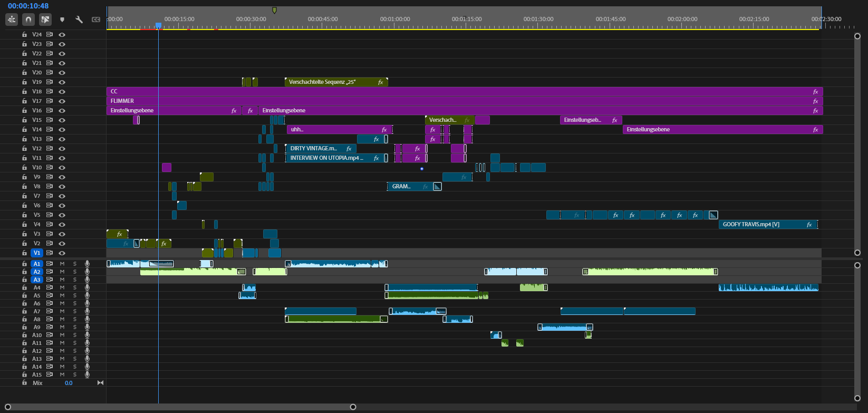Enable voice-over record on track A7

(x=88, y=311)
